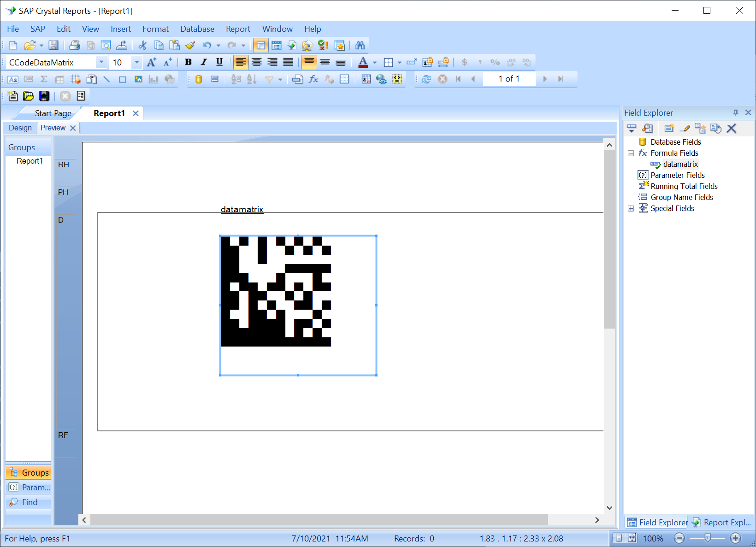Open Formula Workshop fx icon
Screen dimensions: 756x547
[313, 79]
